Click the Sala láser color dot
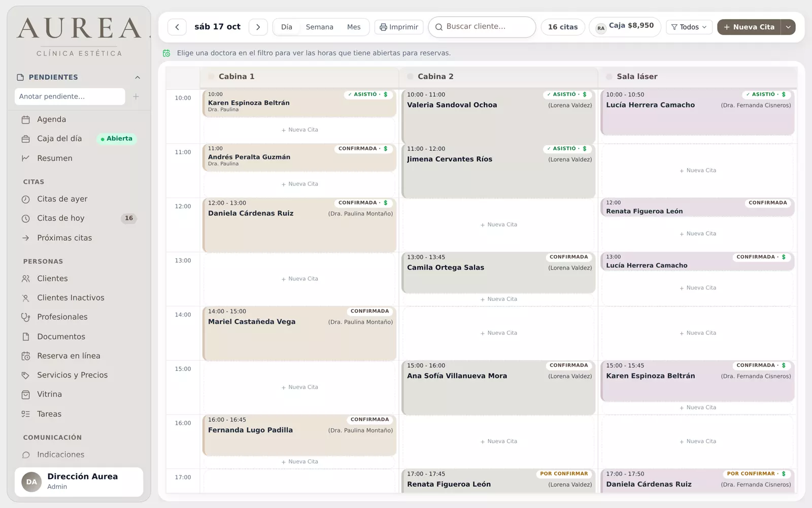 point(609,77)
